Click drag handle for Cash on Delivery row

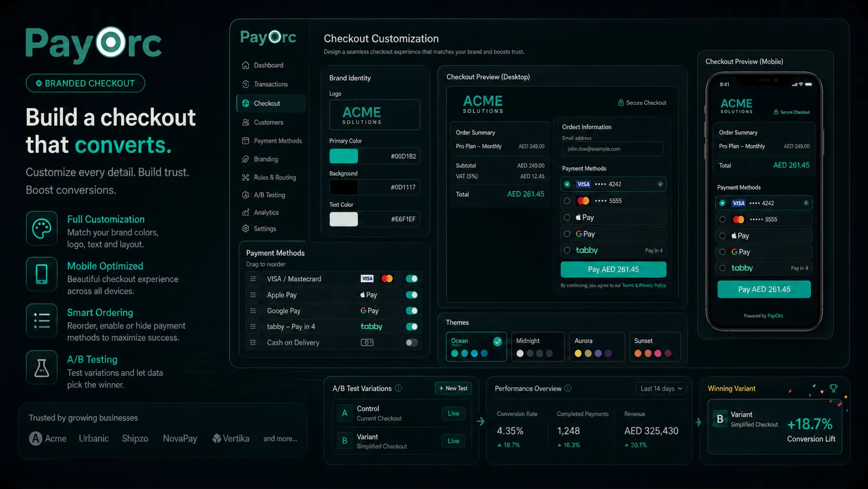point(253,343)
